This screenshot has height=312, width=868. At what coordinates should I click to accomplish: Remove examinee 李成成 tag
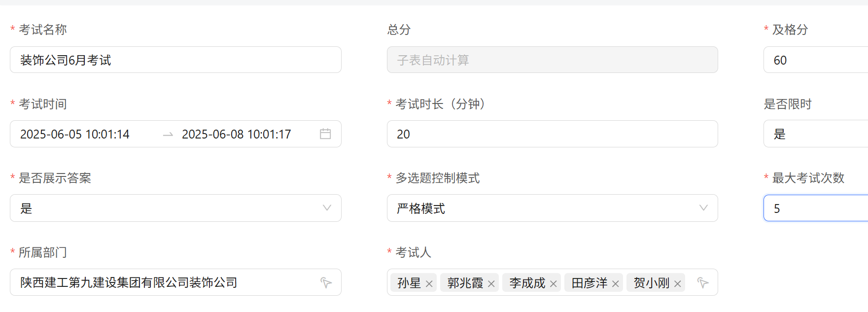pyautogui.click(x=554, y=283)
